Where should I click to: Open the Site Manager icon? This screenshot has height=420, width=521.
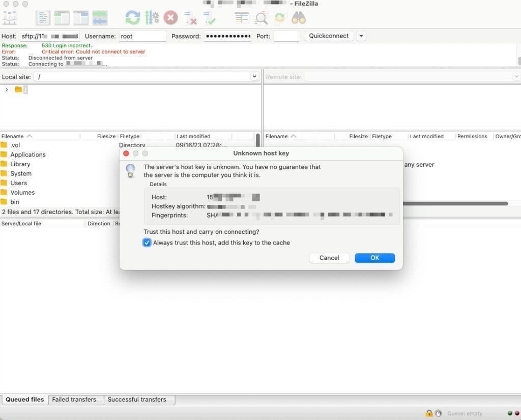tap(10, 18)
